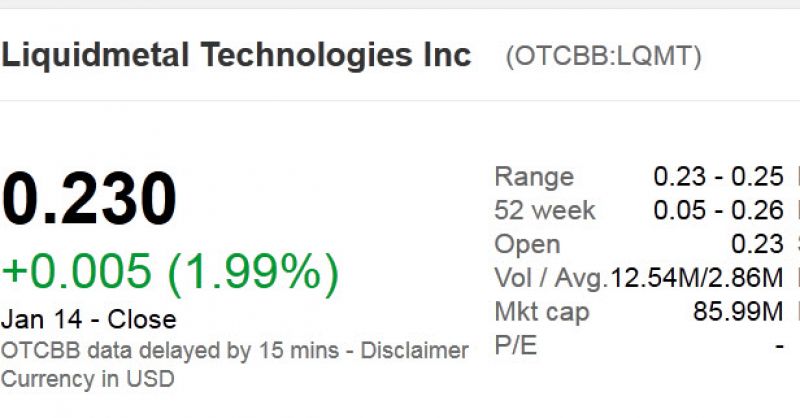Click the Liquidmetal Technologies Inc company title
Screen dimensions: 800x418
click(x=236, y=55)
